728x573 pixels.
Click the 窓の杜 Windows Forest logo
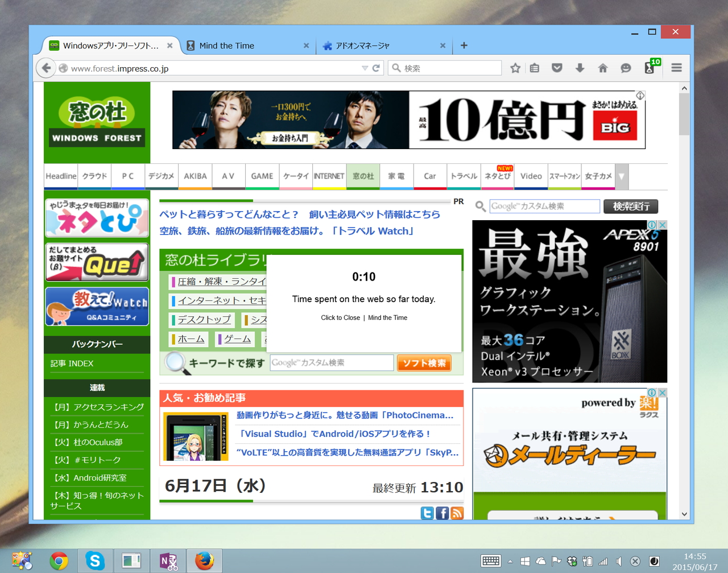tap(97, 122)
